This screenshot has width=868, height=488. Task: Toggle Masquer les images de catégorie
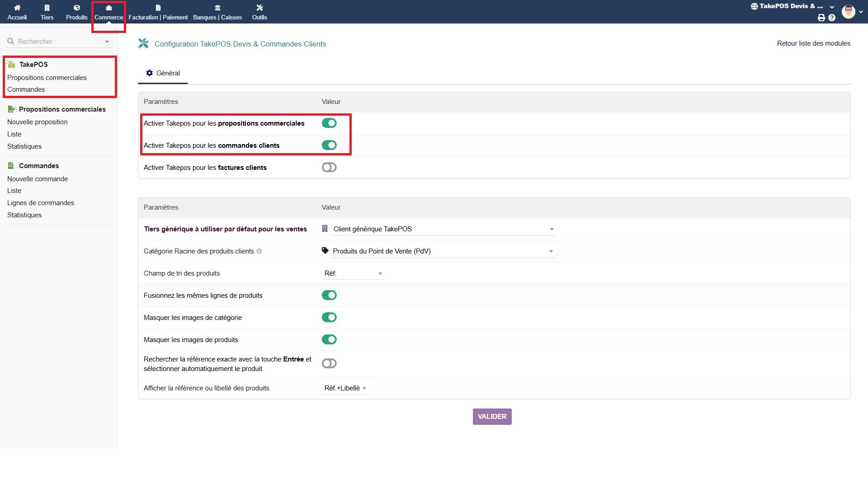(x=329, y=317)
